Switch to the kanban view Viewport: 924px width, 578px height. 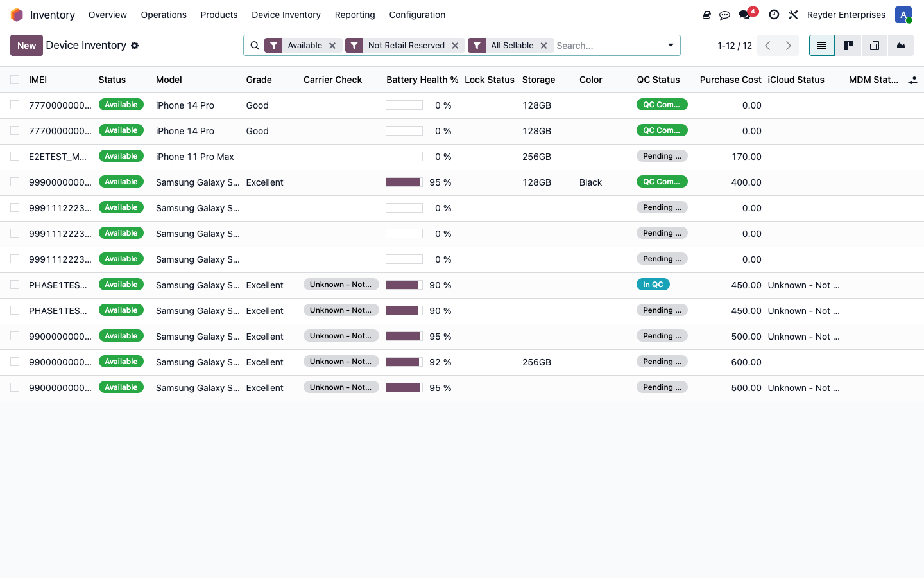[848, 46]
